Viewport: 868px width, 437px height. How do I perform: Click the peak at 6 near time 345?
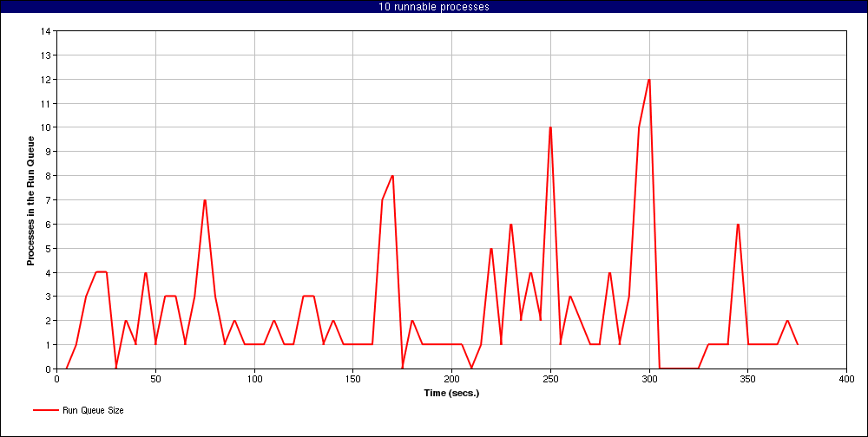click(738, 224)
